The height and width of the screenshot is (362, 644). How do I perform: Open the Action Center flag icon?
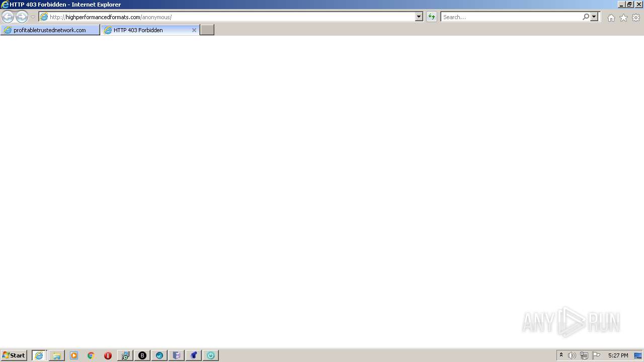click(x=596, y=355)
